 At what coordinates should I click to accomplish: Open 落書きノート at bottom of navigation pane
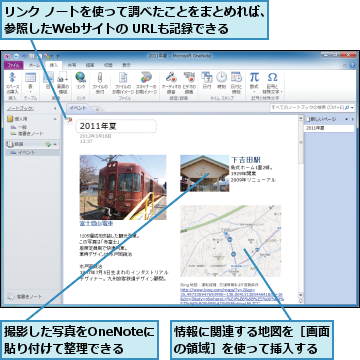click(x=26, y=296)
